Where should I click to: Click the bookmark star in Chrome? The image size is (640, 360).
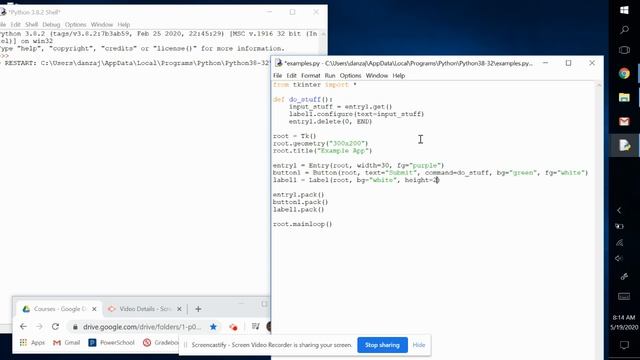pos(213,327)
